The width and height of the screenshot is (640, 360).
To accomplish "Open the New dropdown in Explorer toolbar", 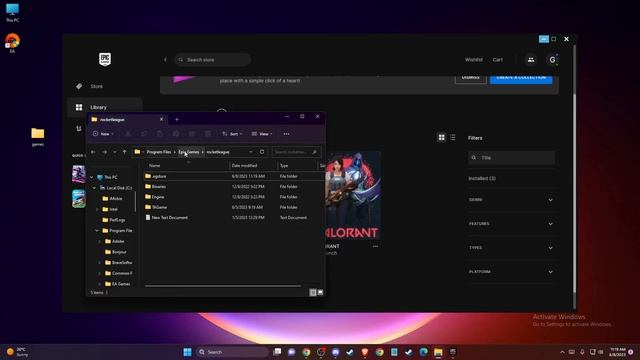I will 103,134.
